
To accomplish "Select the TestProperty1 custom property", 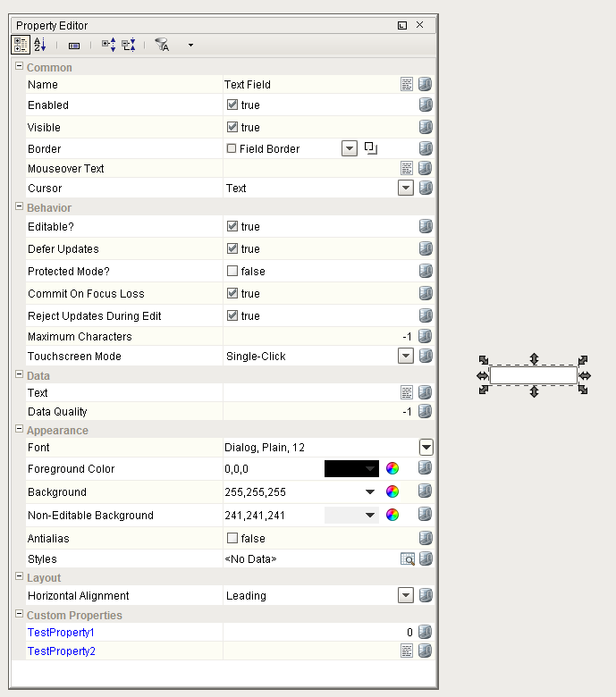I will (61, 633).
